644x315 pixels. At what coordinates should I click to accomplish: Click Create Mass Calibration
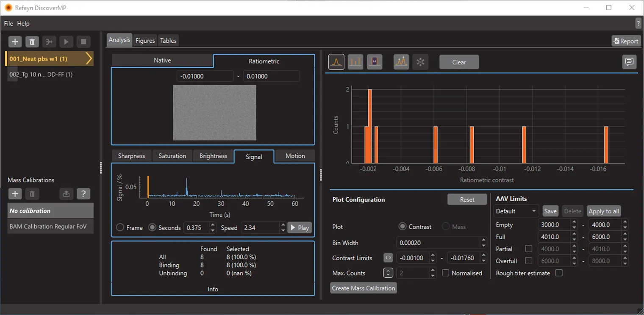[x=364, y=288]
